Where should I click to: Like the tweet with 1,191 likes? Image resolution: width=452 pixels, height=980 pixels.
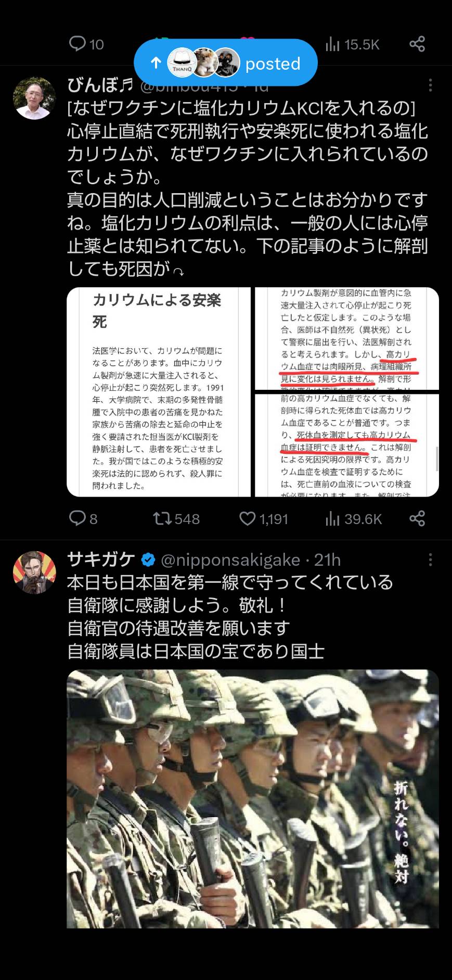pyautogui.click(x=264, y=518)
